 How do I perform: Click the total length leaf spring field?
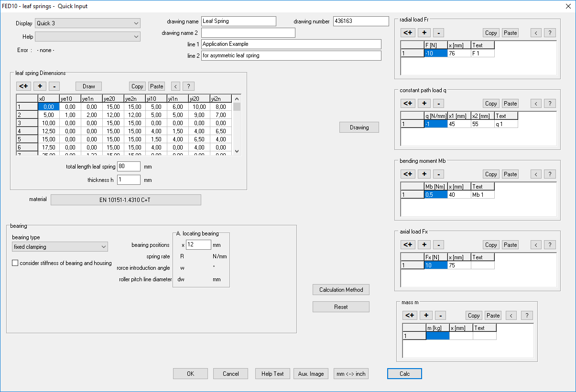(x=128, y=167)
